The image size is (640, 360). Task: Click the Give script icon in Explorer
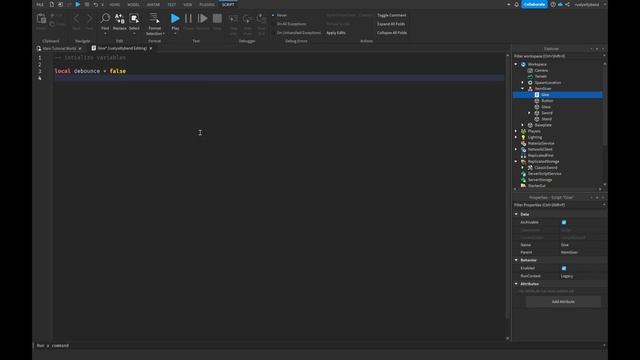[x=537, y=95]
